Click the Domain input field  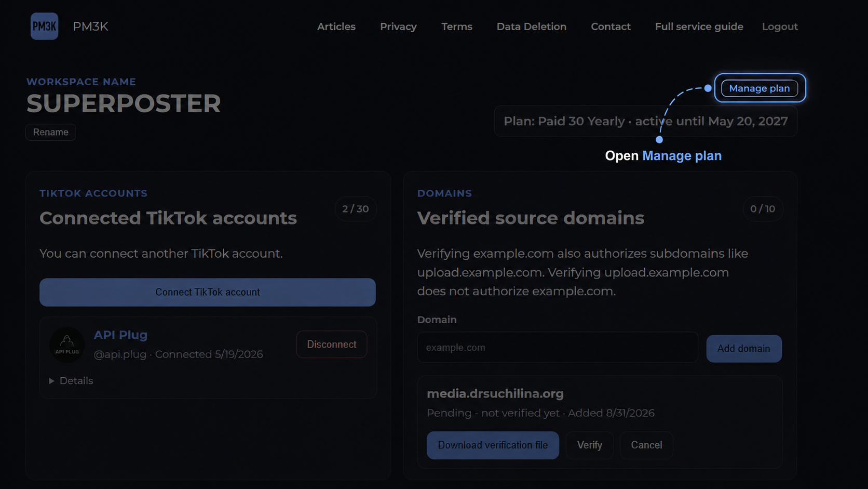pyautogui.click(x=558, y=347)
